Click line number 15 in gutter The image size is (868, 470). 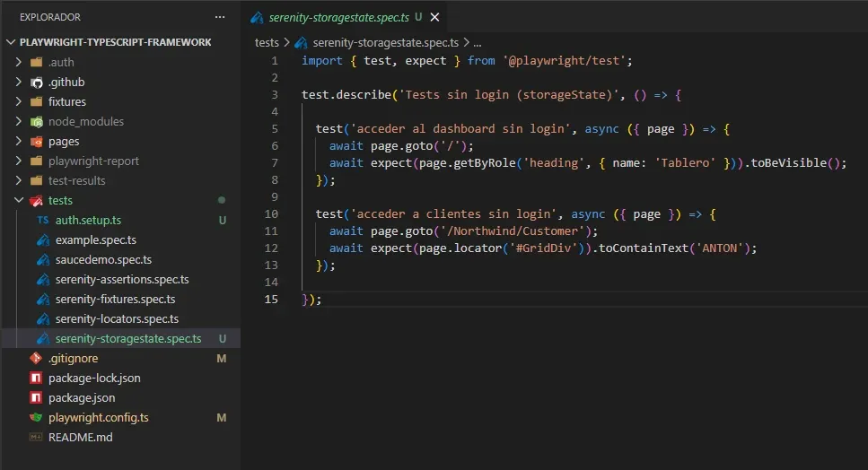tap(271, 300)
